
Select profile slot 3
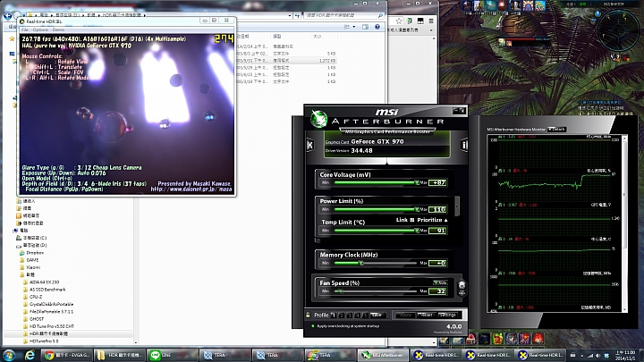click(x=350, y=316)
